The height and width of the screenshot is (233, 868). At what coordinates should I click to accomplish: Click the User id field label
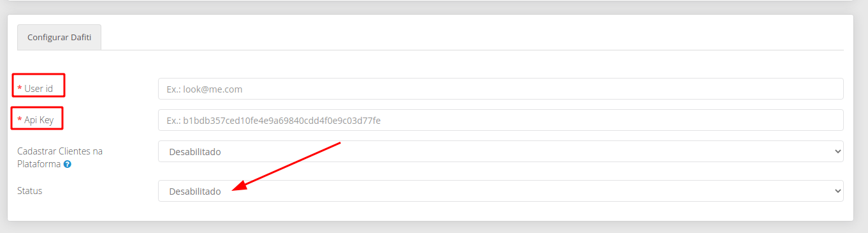click(x=38, y=89)
